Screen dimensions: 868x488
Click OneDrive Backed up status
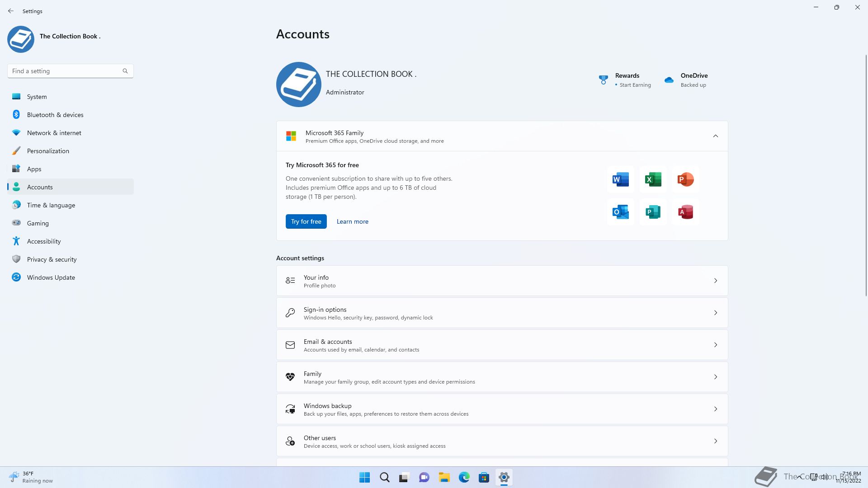693,85
